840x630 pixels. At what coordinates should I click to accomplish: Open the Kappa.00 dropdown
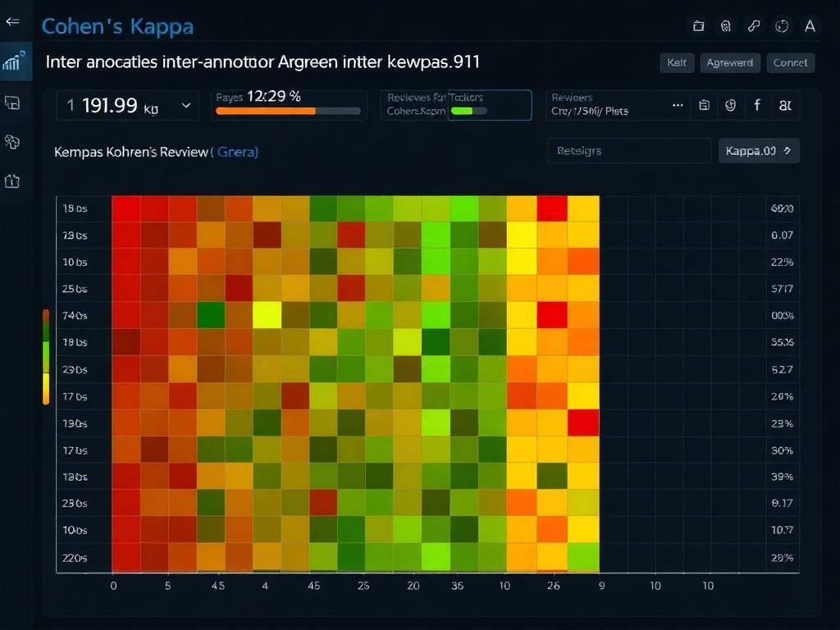pyautogui.click(x=759, y=151)
